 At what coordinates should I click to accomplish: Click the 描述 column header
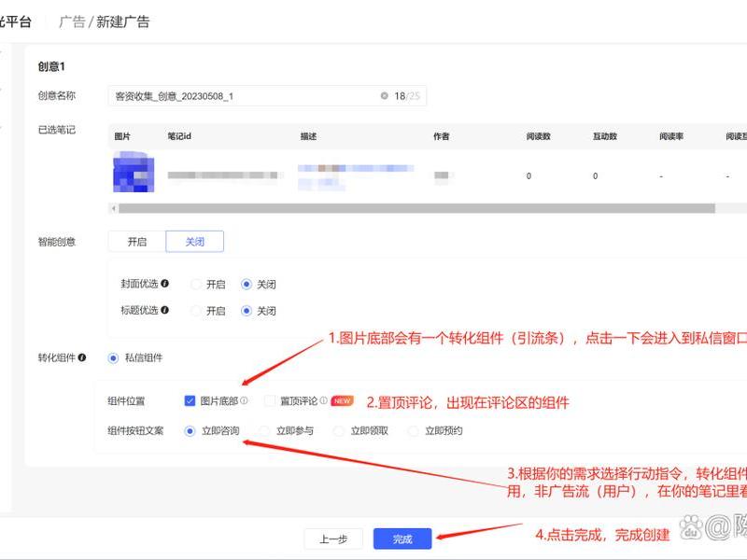pos(308,136)
